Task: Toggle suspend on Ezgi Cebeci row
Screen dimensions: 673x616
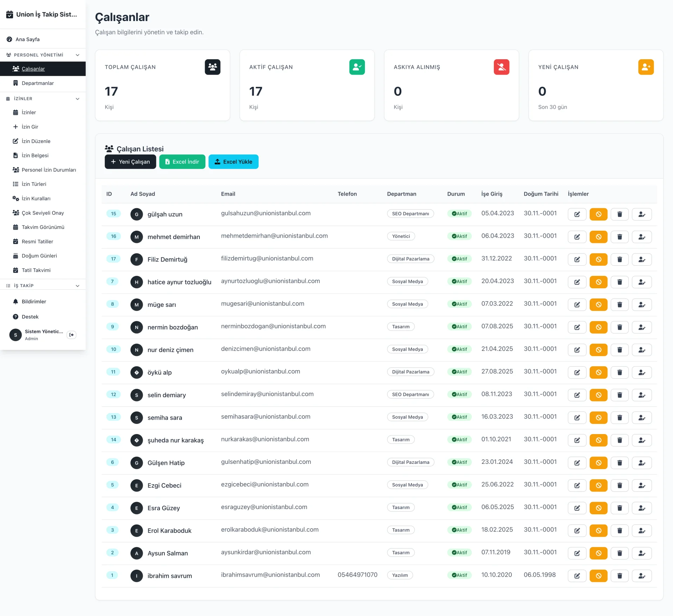Action: click(598, 485)
